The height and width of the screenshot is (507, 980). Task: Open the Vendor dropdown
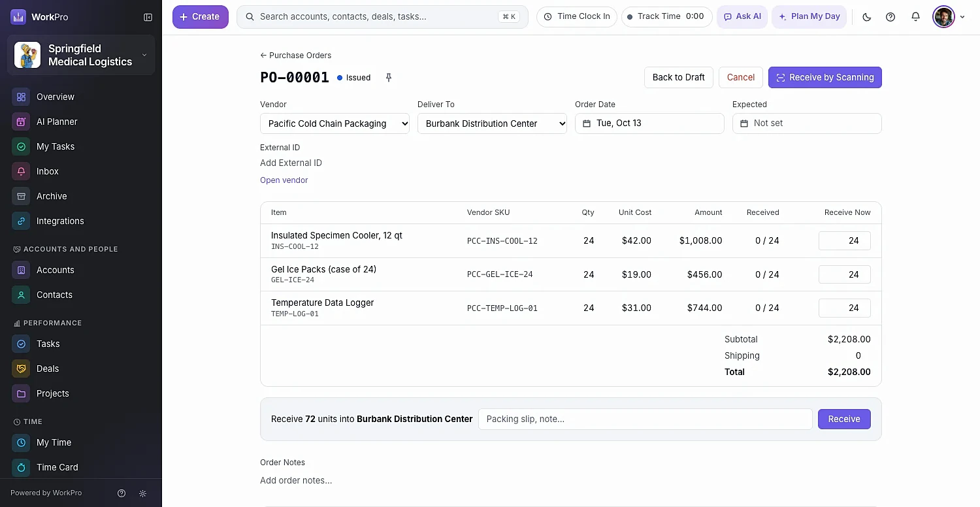tap(335, 123)
